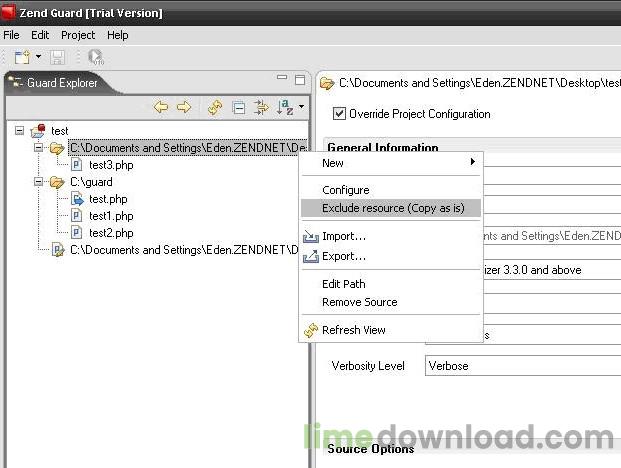Select the C:\guard folder

(91, 182)
